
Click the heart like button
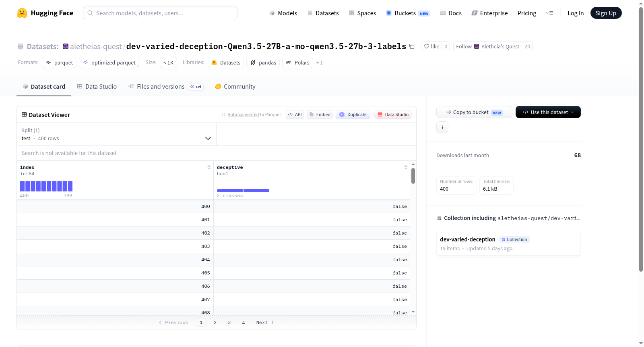coord(431,46)
